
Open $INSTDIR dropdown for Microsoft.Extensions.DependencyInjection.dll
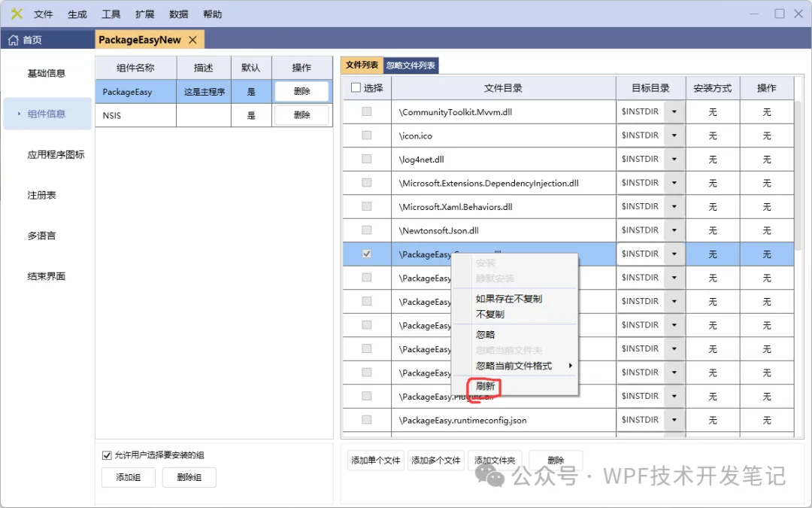coord(674,182)
